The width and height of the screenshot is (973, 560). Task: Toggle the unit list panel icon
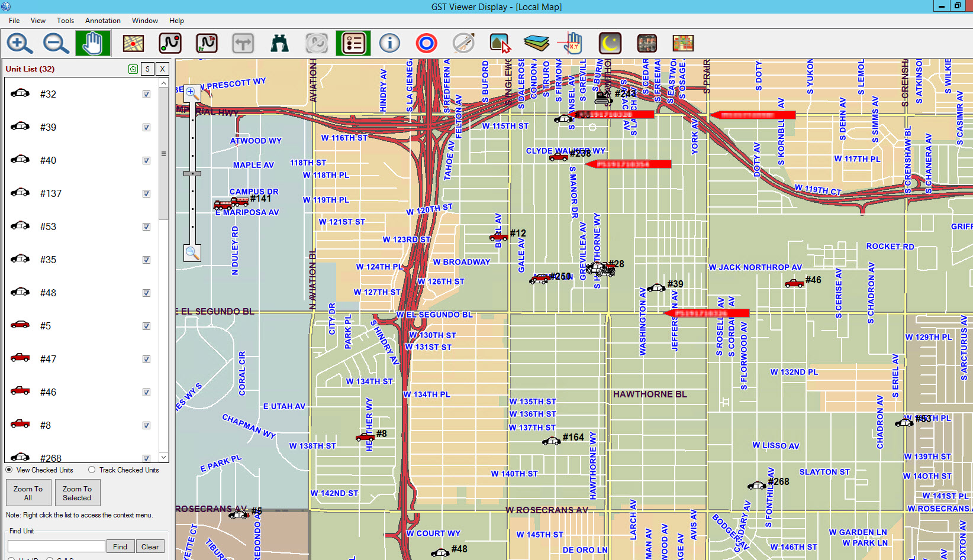353,43
